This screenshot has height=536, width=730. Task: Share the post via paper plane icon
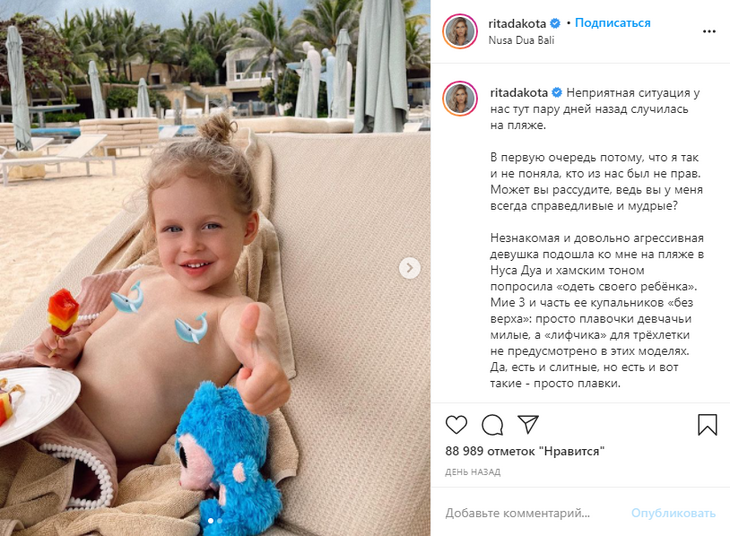coord(528,424)
